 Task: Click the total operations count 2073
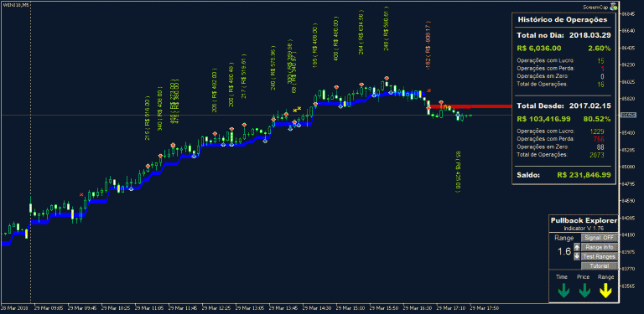click(x=597, y=155)
